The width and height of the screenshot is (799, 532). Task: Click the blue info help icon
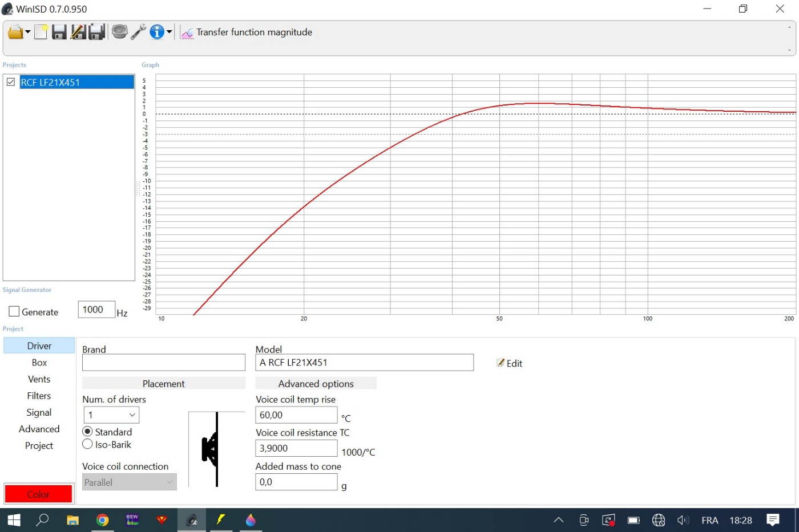(157, 32)
